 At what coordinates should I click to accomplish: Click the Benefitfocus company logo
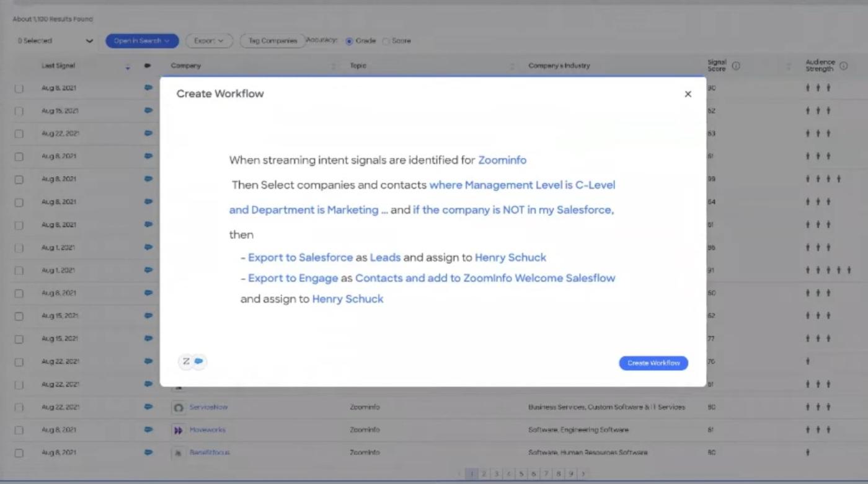click(179, 452)
